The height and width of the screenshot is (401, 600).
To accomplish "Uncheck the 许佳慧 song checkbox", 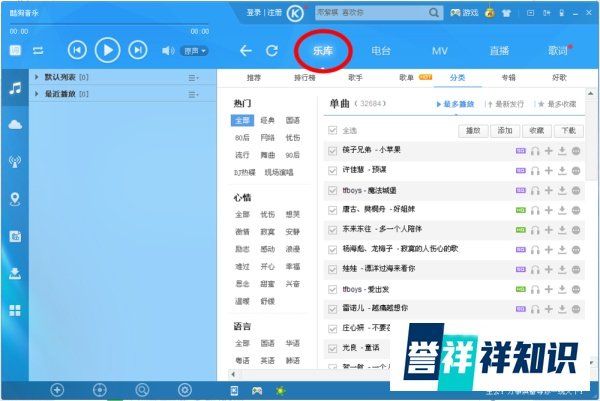I will [332, 171].
